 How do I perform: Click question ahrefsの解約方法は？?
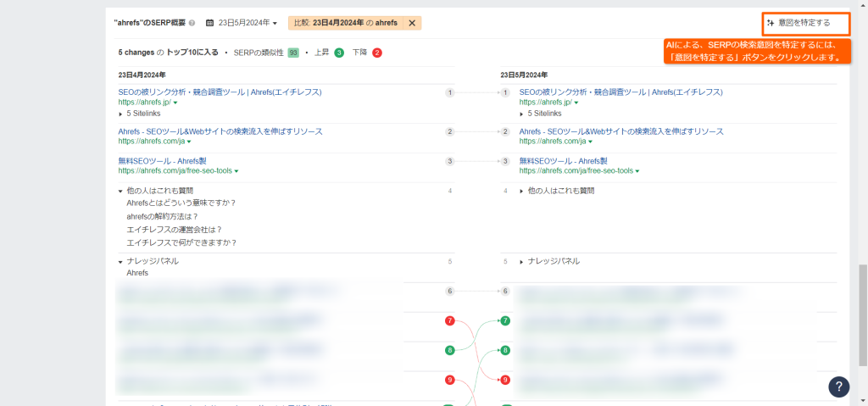[162, 216]
